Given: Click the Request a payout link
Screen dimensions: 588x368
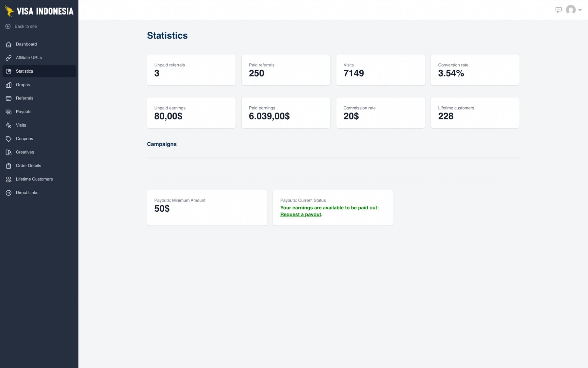Looking at the screenshot, I should pos(301,214).
